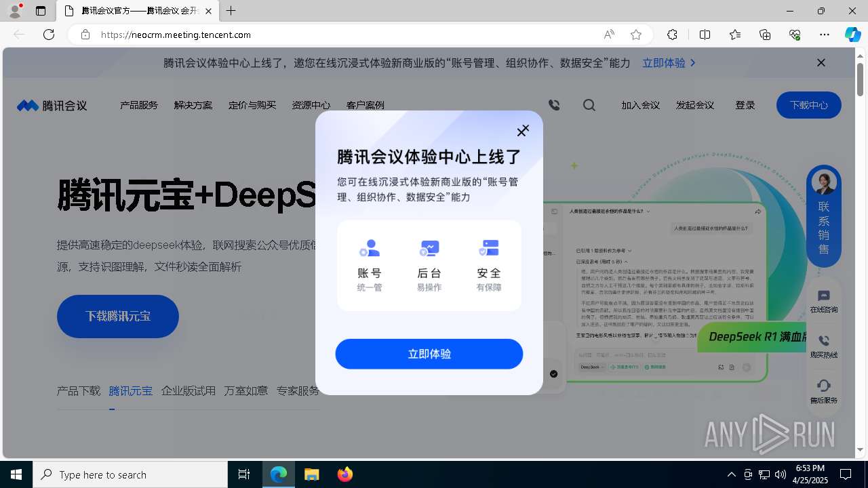Open Read aloud in address bar
868x488 pixels.
(x=609, y=35)
